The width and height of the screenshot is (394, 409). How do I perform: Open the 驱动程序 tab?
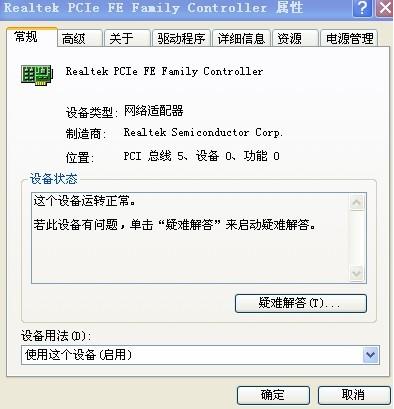point(182,39)
